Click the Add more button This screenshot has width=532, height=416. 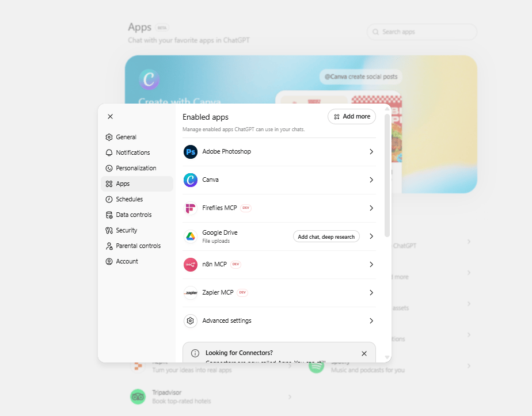click(351, 116)
